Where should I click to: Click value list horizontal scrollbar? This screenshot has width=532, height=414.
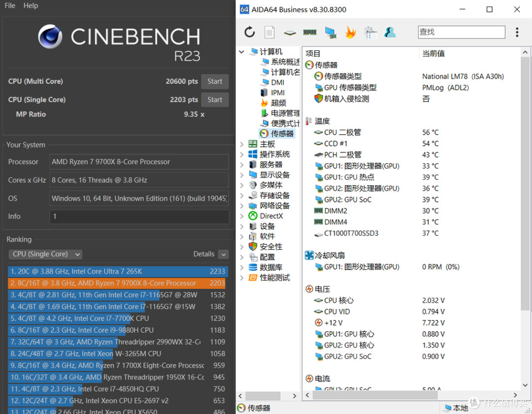coord(375,395)
